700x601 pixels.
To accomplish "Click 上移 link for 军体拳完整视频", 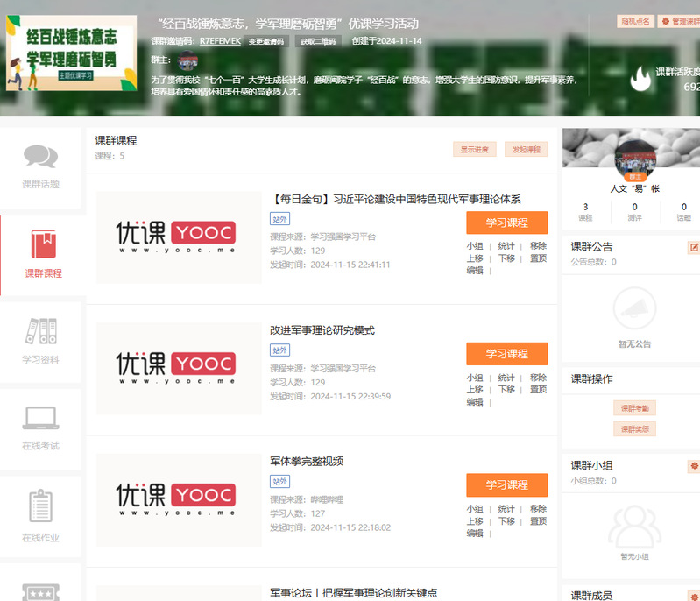I will pos(475,521).
